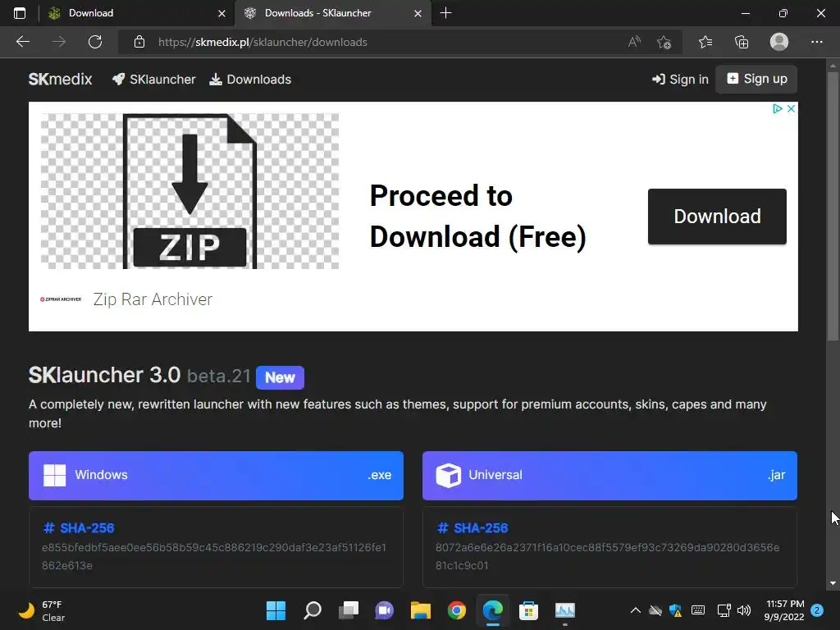Viewport: 840px width, 630px height.
Task: Click the address bar URL field
Action: [386, 42]
